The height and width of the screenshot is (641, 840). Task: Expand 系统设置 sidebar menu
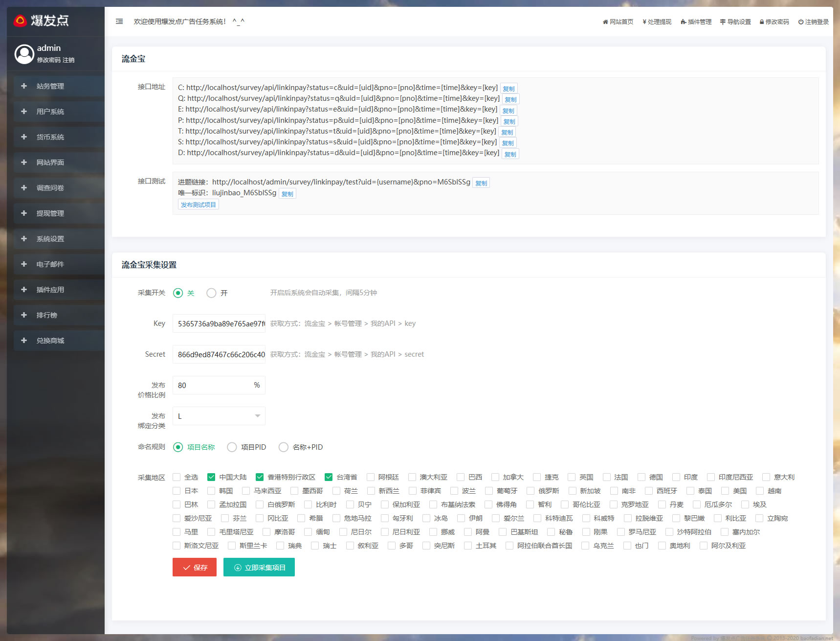click(x=50, y=239)
